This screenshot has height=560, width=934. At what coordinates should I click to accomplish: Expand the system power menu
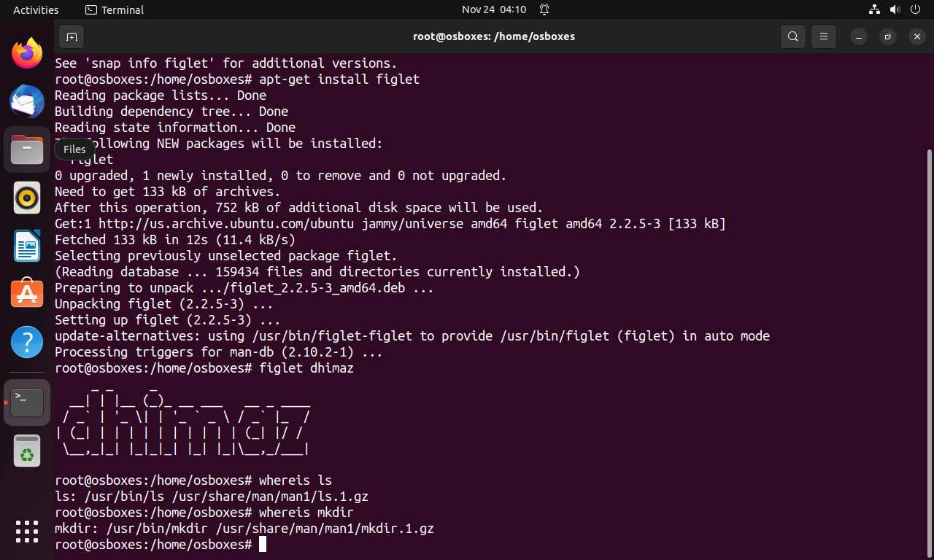coord(915,9)
